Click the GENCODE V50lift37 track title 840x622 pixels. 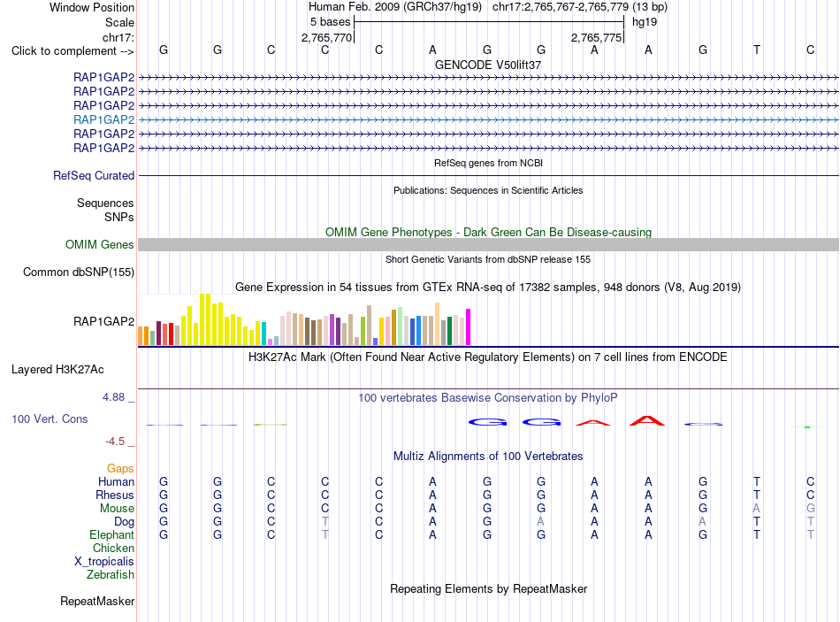click(x=488, y=65)
